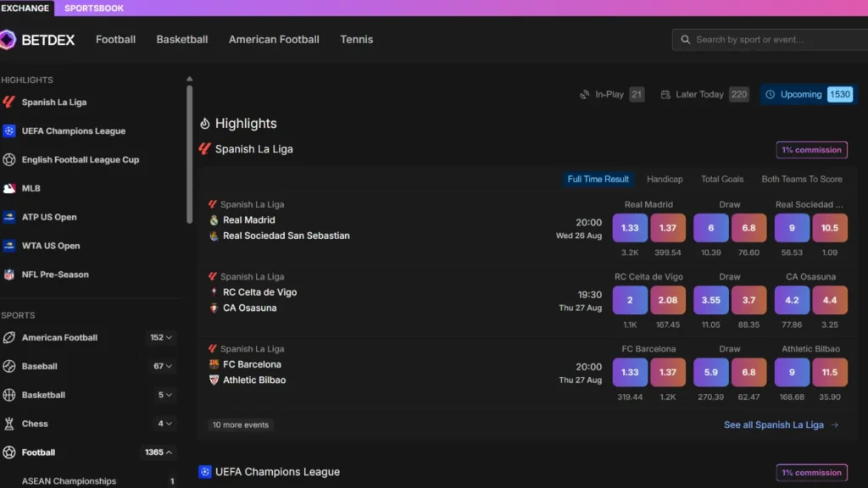Click the Athletic Bilbao crest icon
The height and width of the screenshot is (488, 868).
coord(214,380)
